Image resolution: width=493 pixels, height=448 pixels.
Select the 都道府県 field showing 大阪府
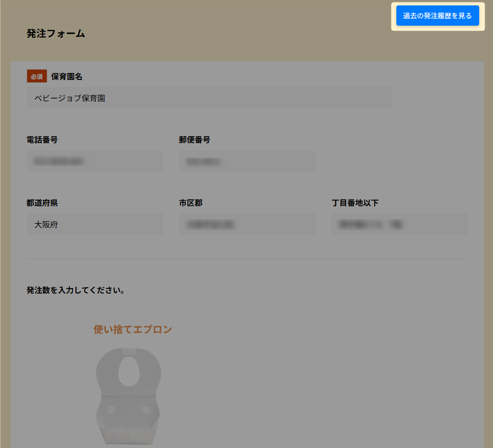point(95,224)
